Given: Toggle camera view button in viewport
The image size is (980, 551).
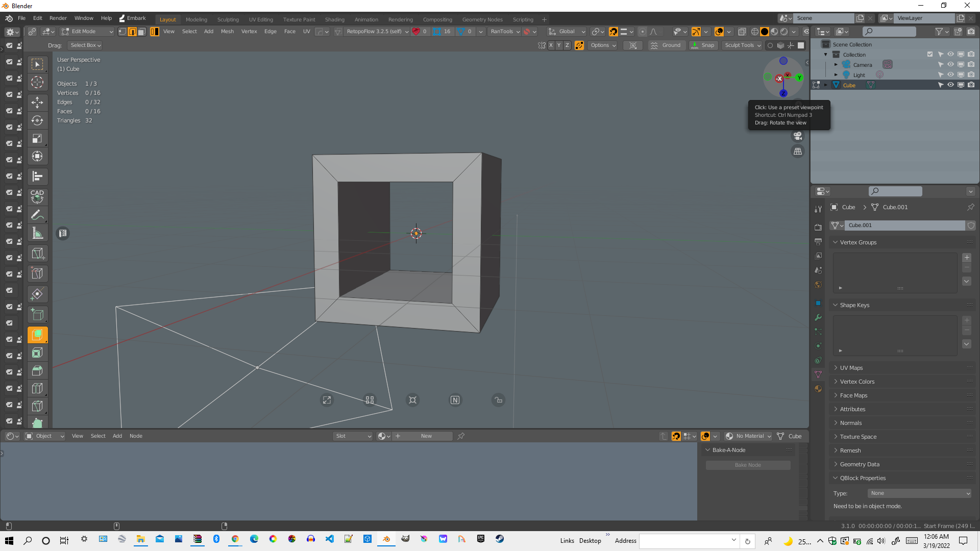Looking at the screenshot, I should [x=798, y=136].
